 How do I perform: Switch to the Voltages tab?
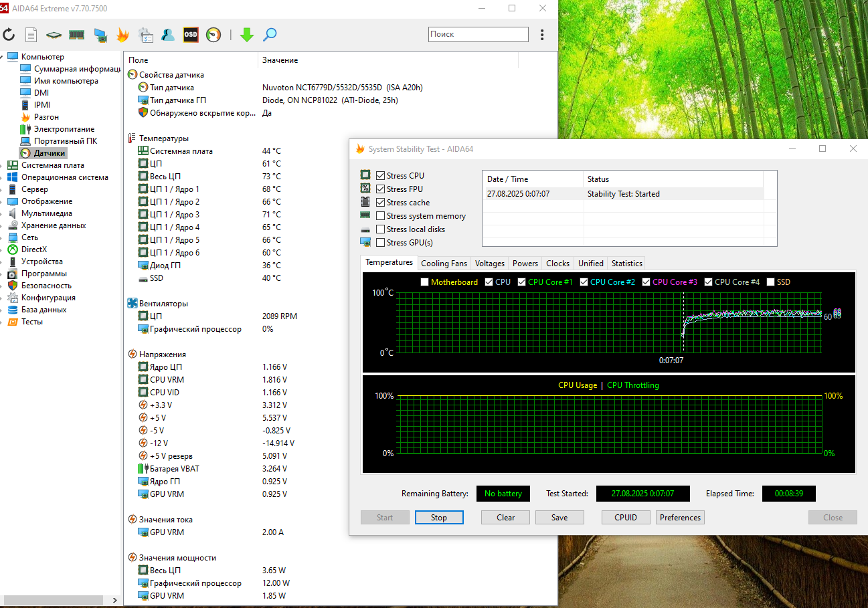[490, 264]
